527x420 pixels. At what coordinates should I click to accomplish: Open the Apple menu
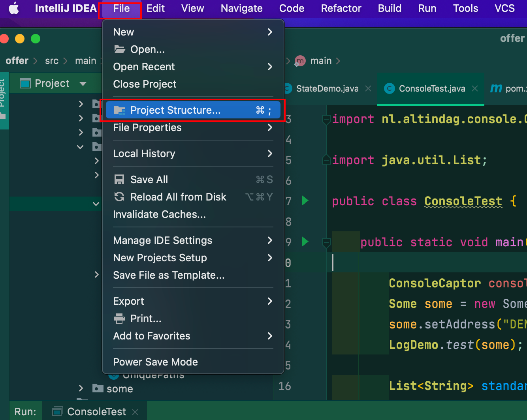[14, 8]
